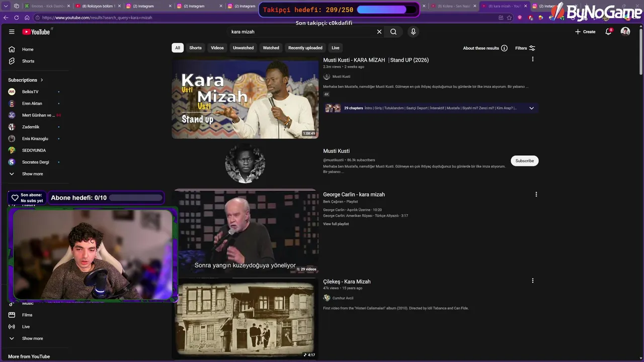Open George Carlin - Aşırılık Üzerine playlist entry
This screenshot has width=644, height=362.
coord(352,210)
